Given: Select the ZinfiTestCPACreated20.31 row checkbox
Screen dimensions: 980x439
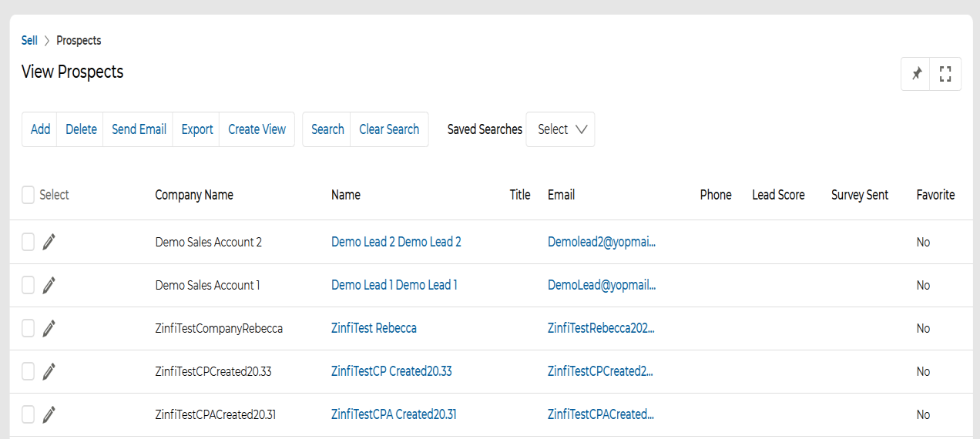Looking at the screenshot, I should click(x=28, y=414).
